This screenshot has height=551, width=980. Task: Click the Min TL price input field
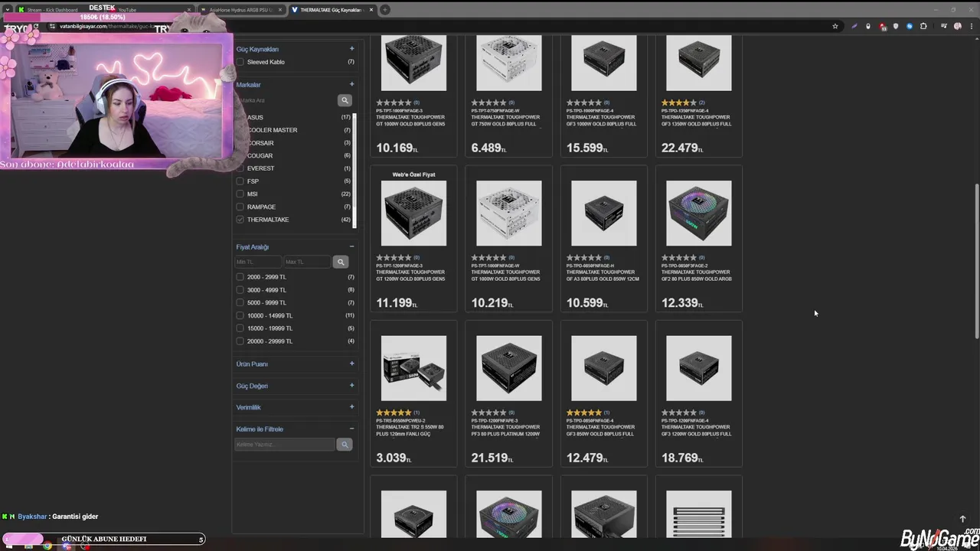[x=258, y=262]
